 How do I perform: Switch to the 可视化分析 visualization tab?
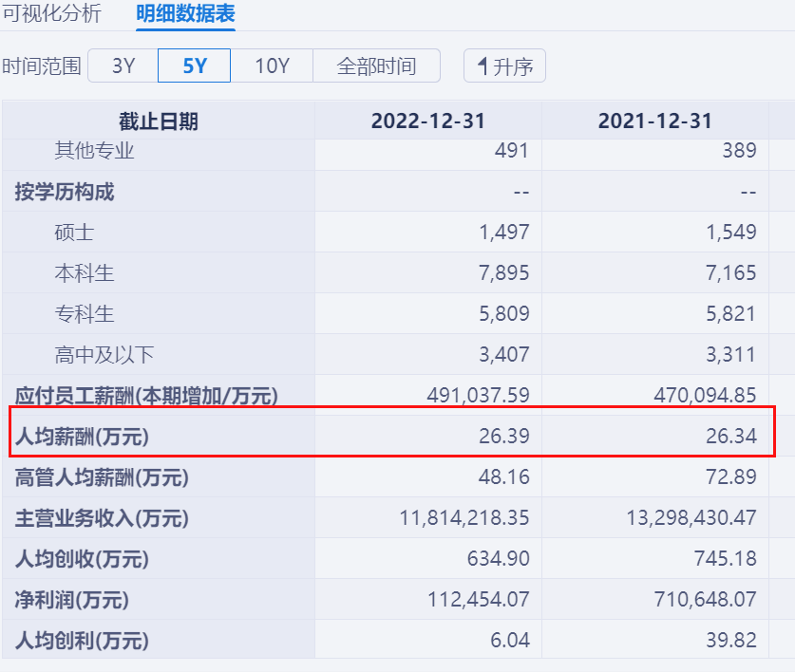[x=52, y=15]
